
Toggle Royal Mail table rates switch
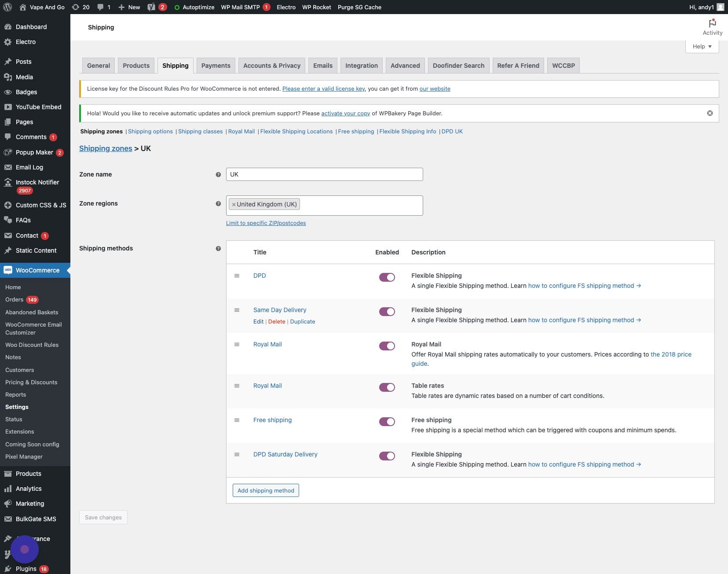pyautogui.click(x=387, y=387)
